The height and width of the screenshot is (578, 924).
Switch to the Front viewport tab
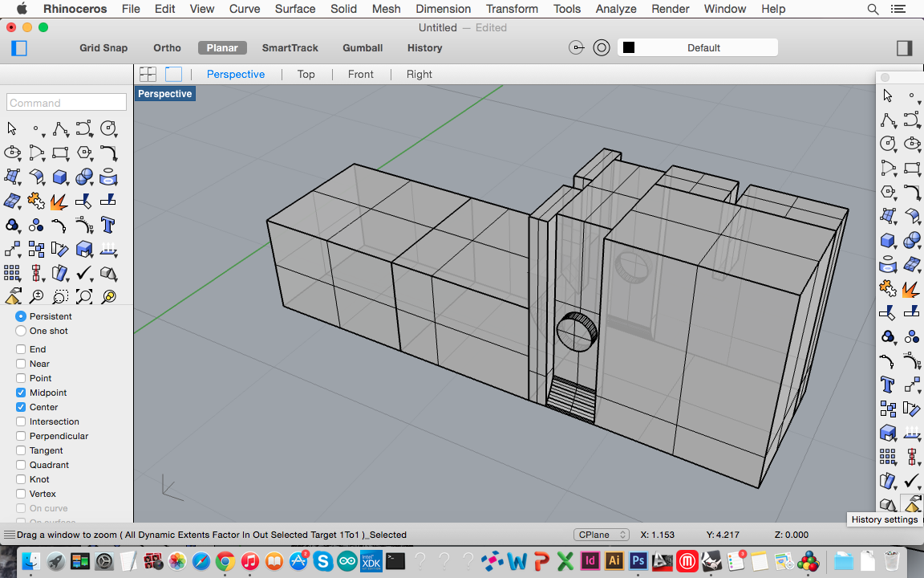point(360,74)
